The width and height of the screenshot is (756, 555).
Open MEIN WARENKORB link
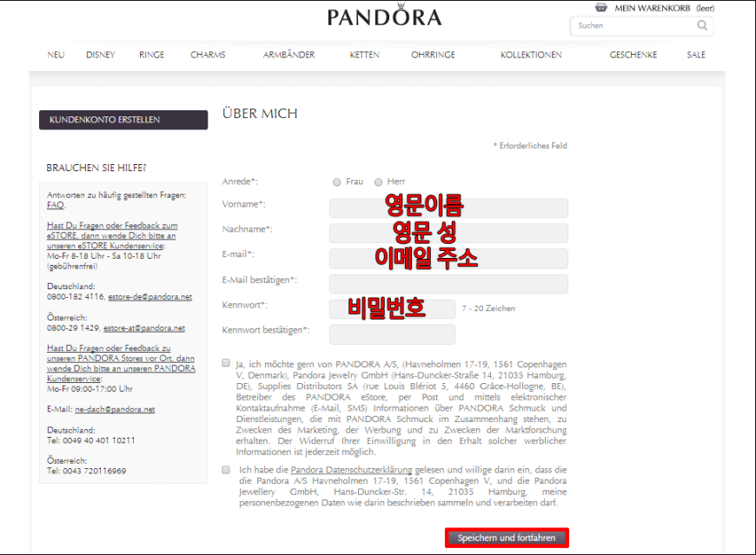click(x=652, y=8)
